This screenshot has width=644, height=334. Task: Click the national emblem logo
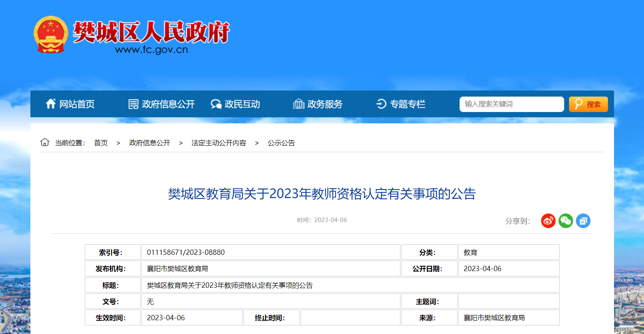51,35
